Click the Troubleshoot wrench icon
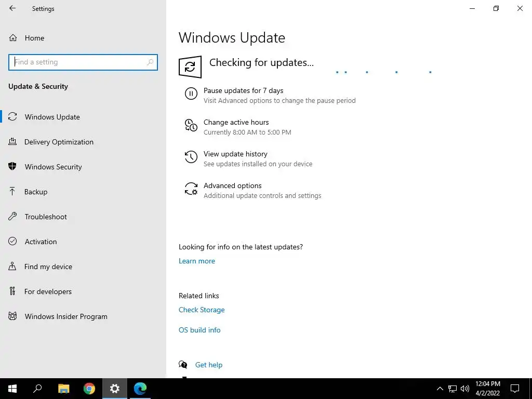 pos(12,216)
